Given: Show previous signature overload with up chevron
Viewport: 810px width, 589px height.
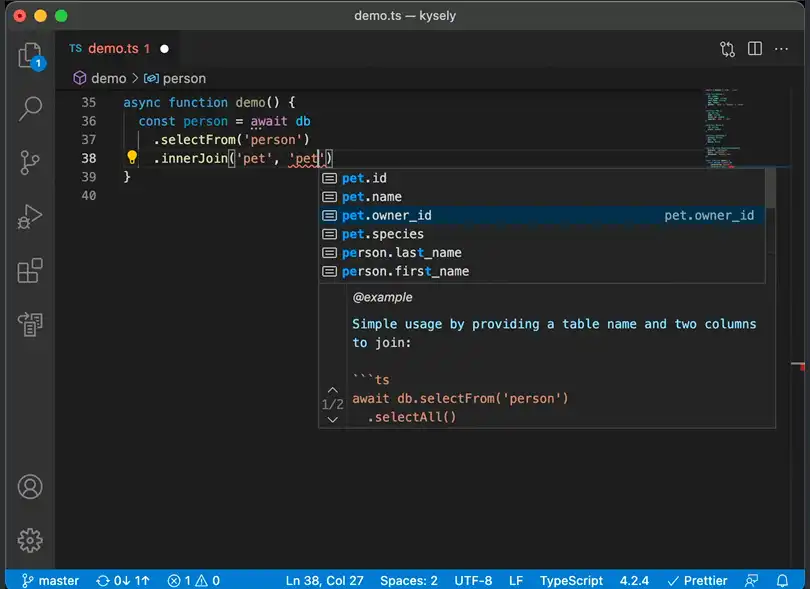Looking at the screenshot, I should (x=333, y=390).
